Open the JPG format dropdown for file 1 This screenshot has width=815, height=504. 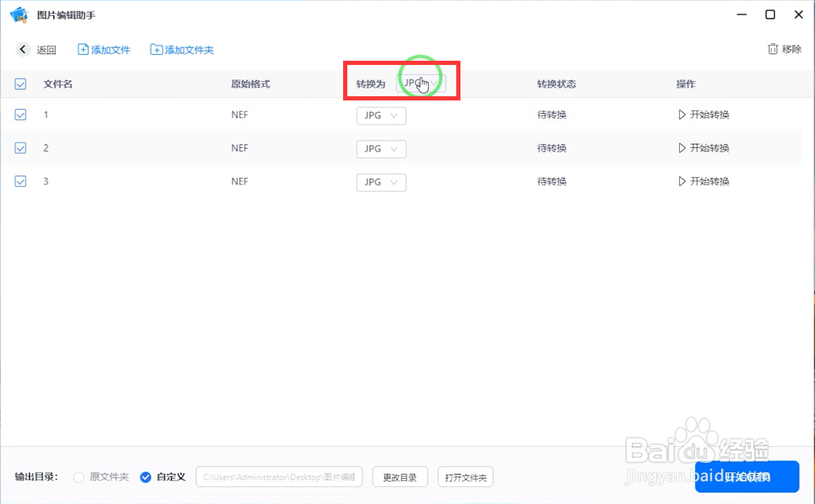click(x=381, y=115)
